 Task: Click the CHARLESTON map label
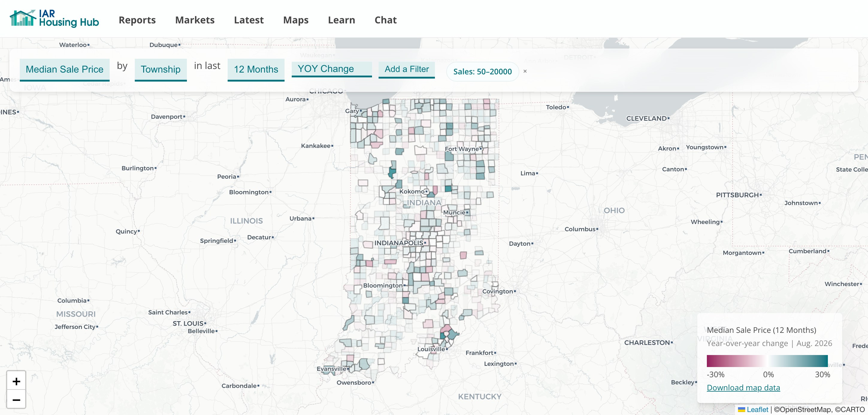coord(647,343)
